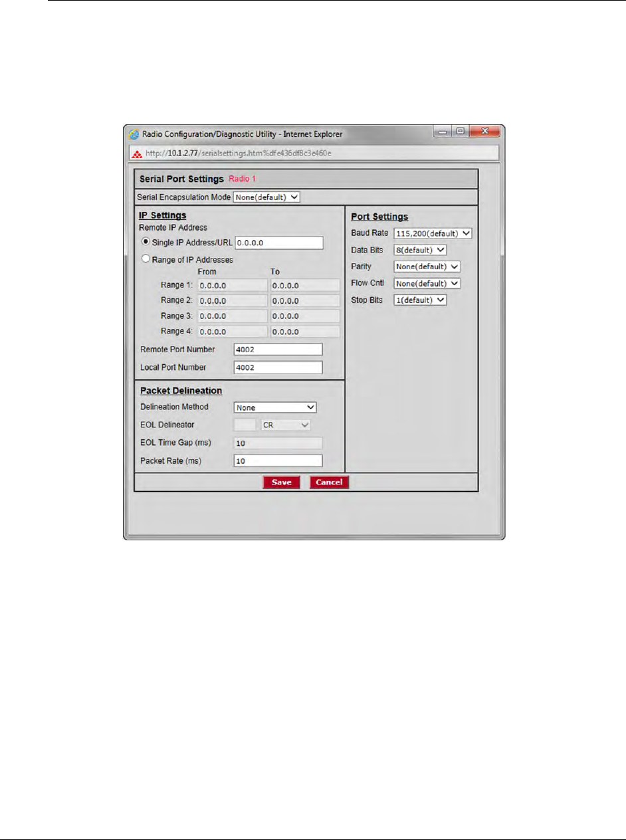The width and height of the screenshot is (626, 840).
Task: Click the Packet Rate field
Action: click(x=278, y=461)
